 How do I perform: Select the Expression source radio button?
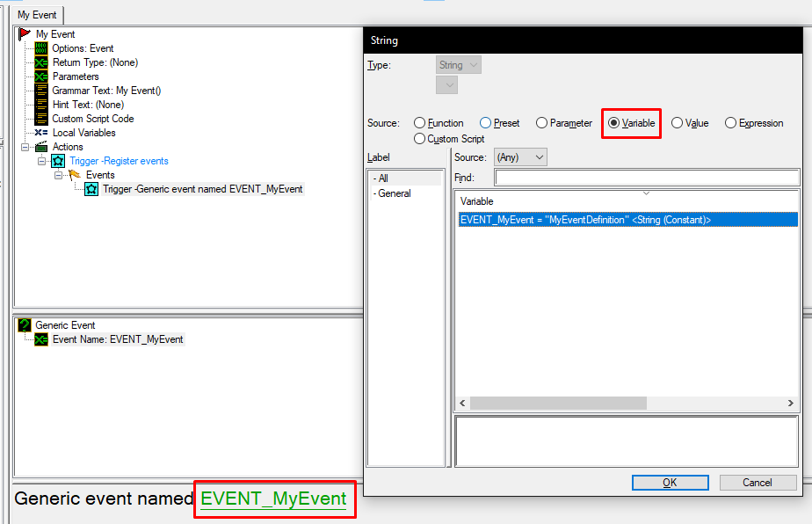coord(730,123)
